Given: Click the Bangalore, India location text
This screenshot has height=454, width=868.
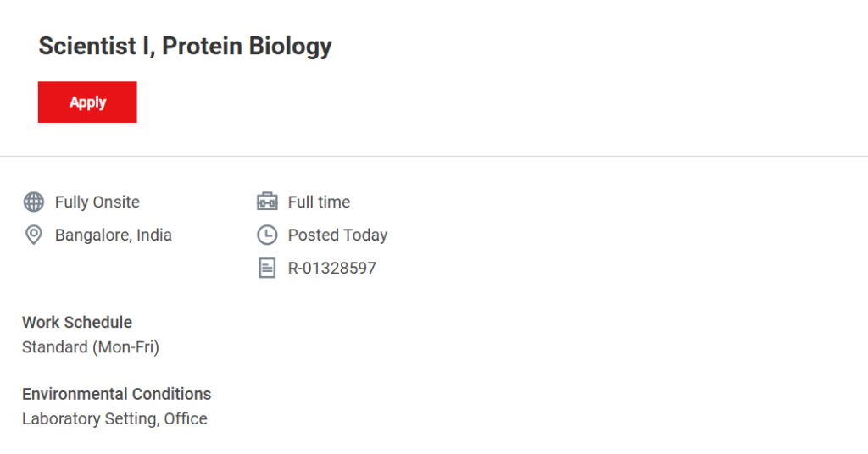Looking at the screenshot, I should click(114, 235).
